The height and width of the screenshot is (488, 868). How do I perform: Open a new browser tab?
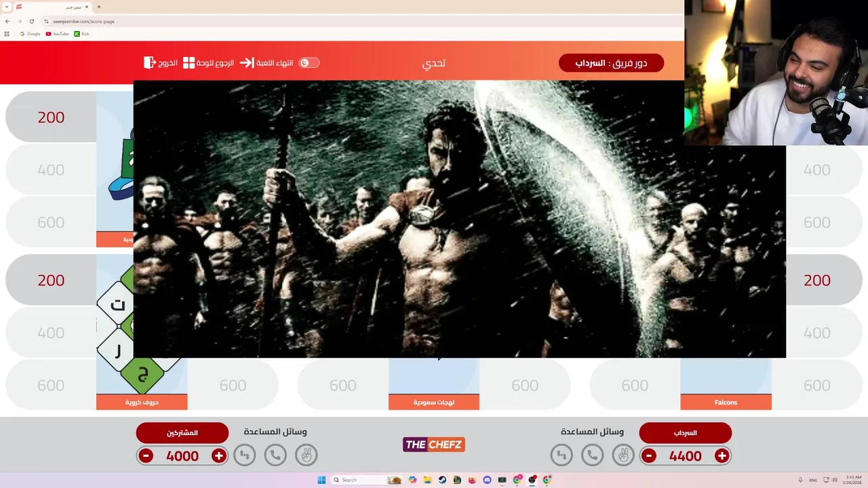[x=98, y=7]
